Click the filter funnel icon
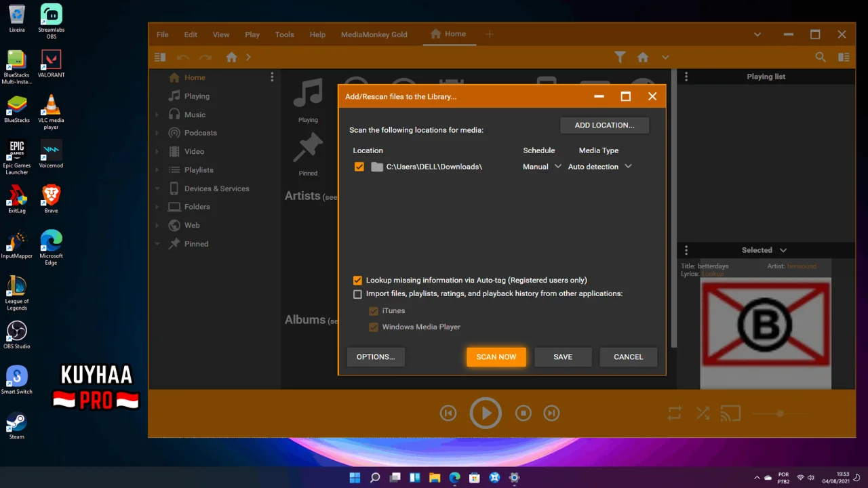The height and width of the screenshot is (488, 868). (x=620, y=58)
